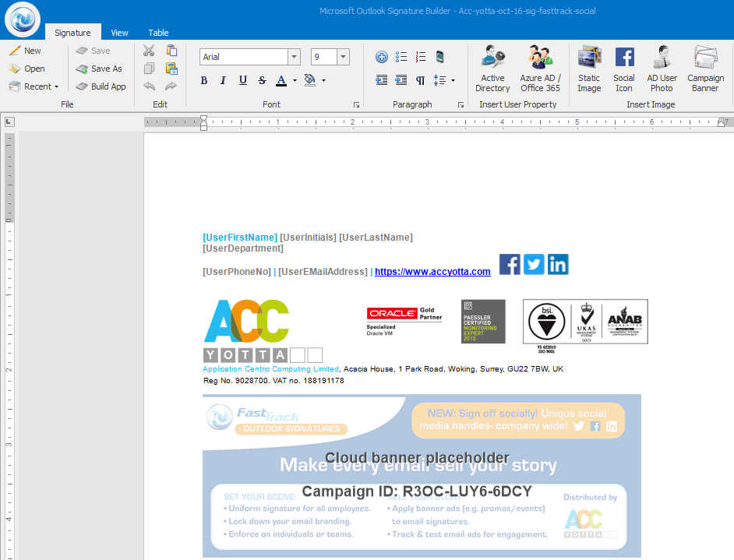Click the https://www.accyotta.com link
The width and height of the screenshot is (734, 560).
click(x=432, y=271)
